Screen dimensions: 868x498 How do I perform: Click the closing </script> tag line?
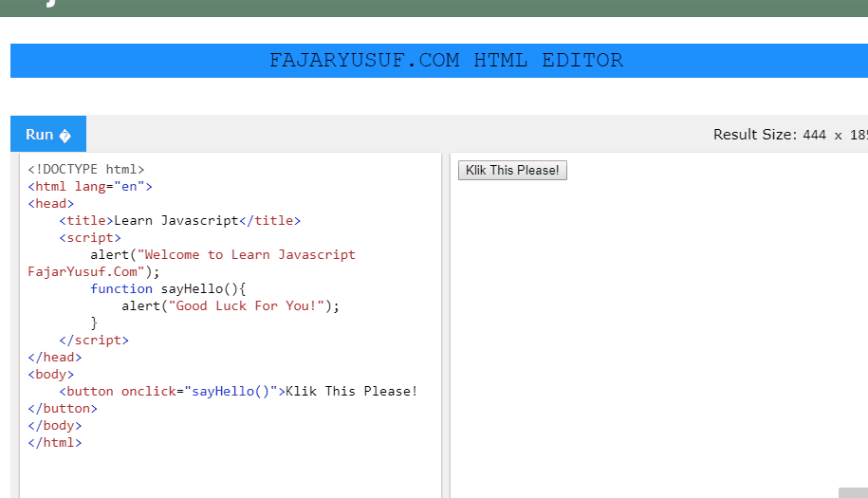click(x=94, y=341)
